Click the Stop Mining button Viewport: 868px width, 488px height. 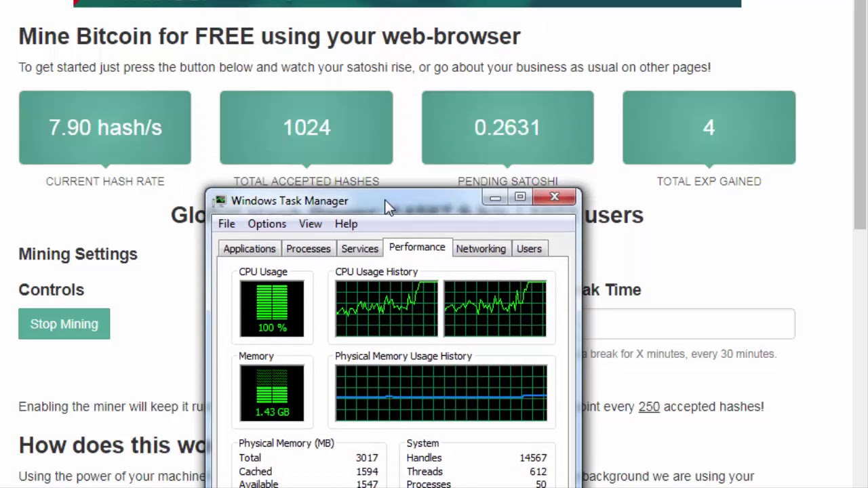[x=64, y=324]
